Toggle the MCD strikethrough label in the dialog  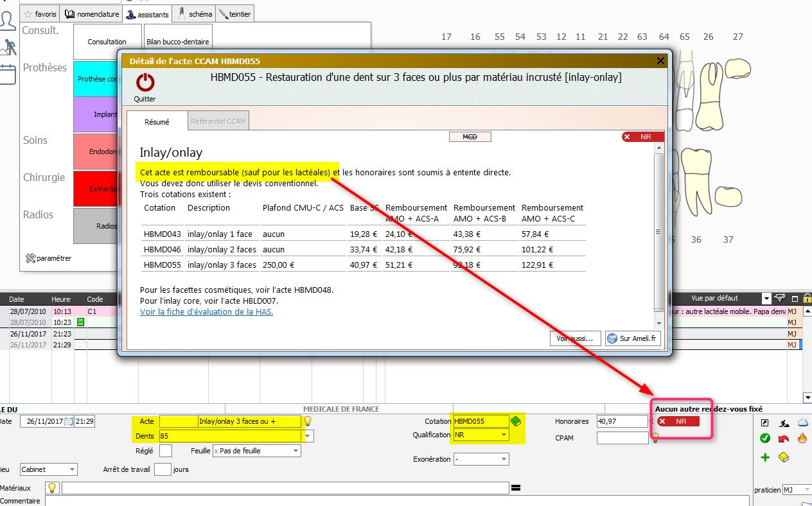pyautogui.click(x=470, y=137)
